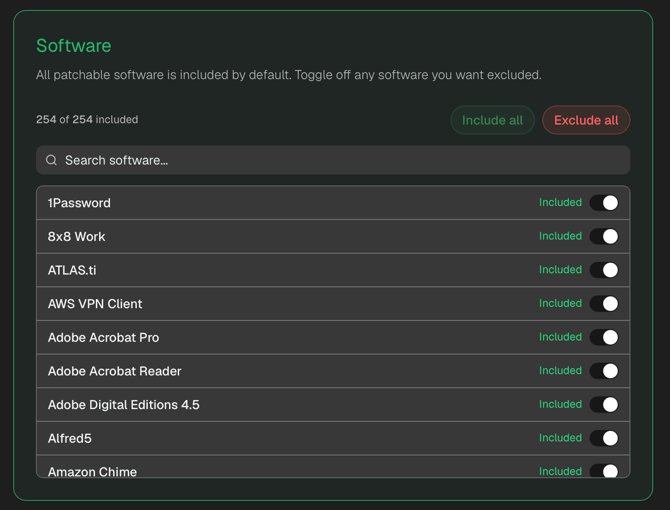Click the magnifier search icon
The width and height of the screenshot is (670, 510).
pos(51,160)
